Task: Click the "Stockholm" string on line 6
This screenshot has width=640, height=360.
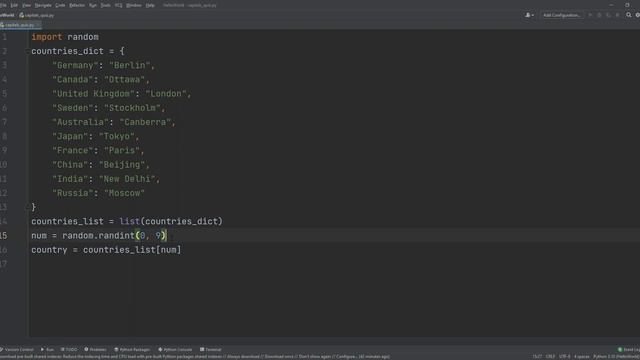Action: pyautogui.click(x=132, y=108)
